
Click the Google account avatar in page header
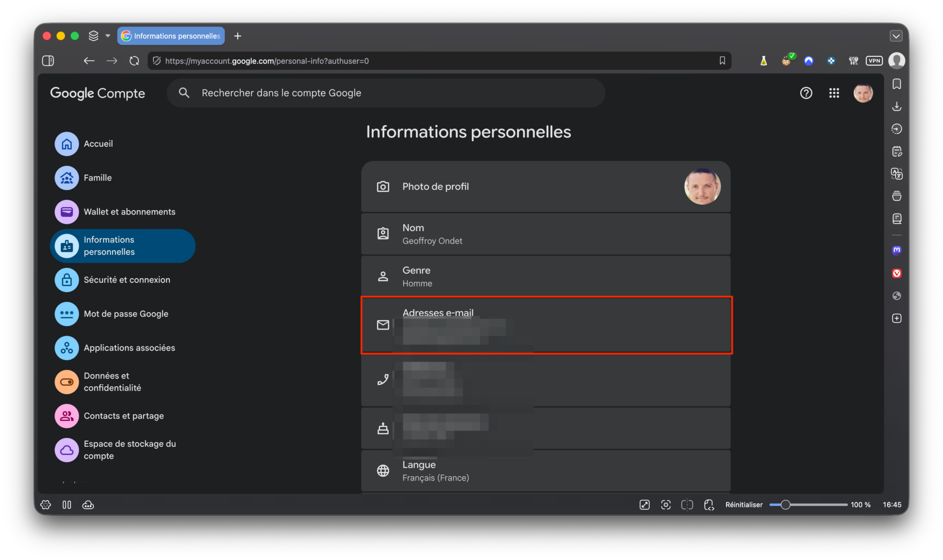(863, 93)
